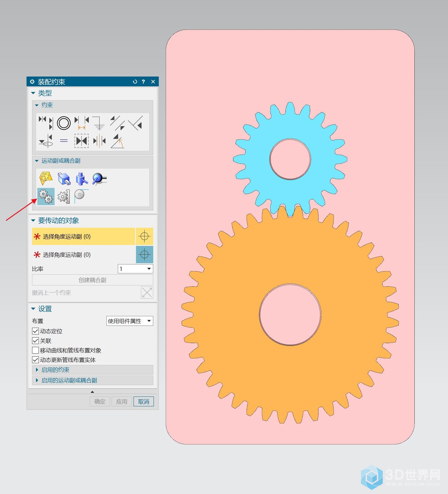Click the 撤消上一个约束 label
448x494 pixels.
pos(51,293)
